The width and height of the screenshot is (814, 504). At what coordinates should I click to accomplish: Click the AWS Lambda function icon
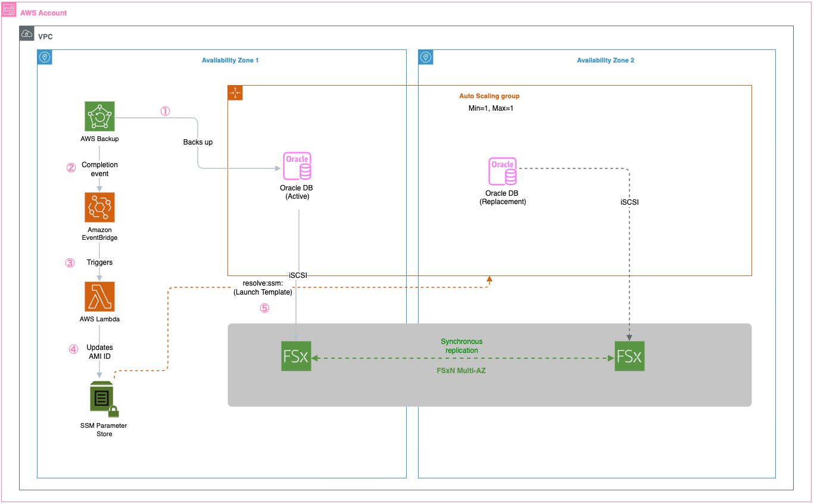[99, 296]
